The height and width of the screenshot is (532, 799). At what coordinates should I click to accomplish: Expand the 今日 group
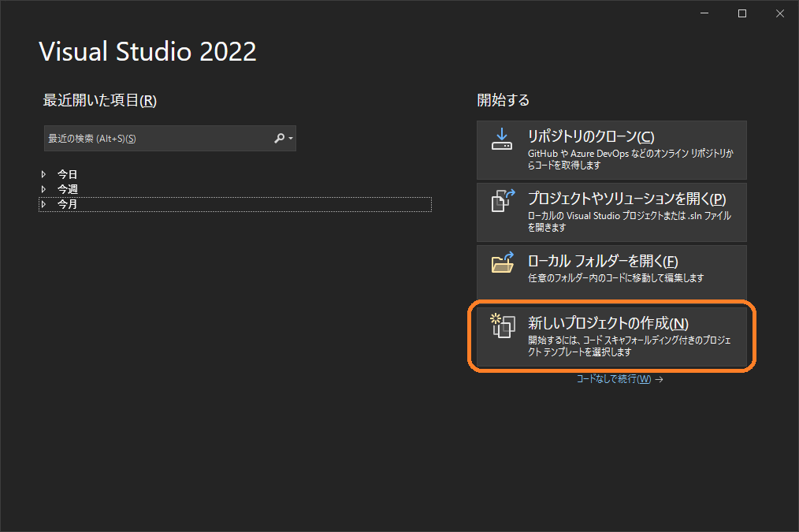pyautogui.click(x=44, y=174)
